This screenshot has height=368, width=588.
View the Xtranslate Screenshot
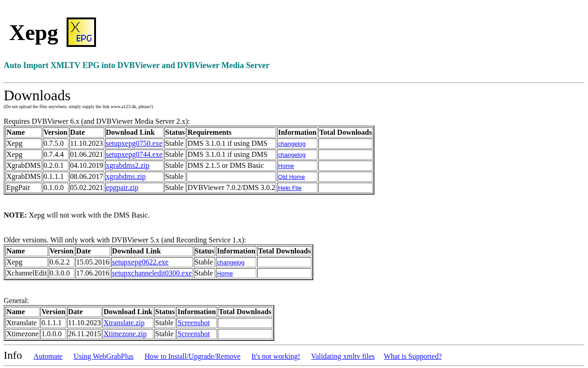click(x=193, y=323)
